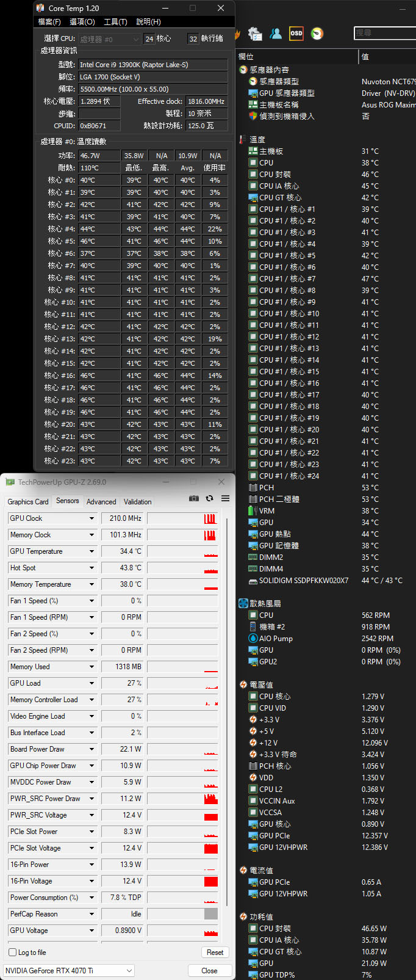
Task: Open the Memory Used sensor dropdown
Action: [91, 667]
